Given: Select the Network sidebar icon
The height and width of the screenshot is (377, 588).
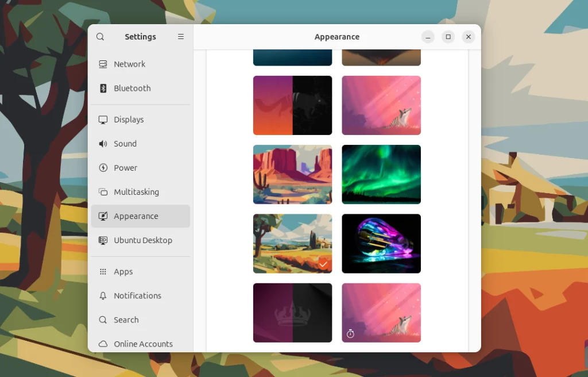Looking at the screenshot, I should coord(104,64).
